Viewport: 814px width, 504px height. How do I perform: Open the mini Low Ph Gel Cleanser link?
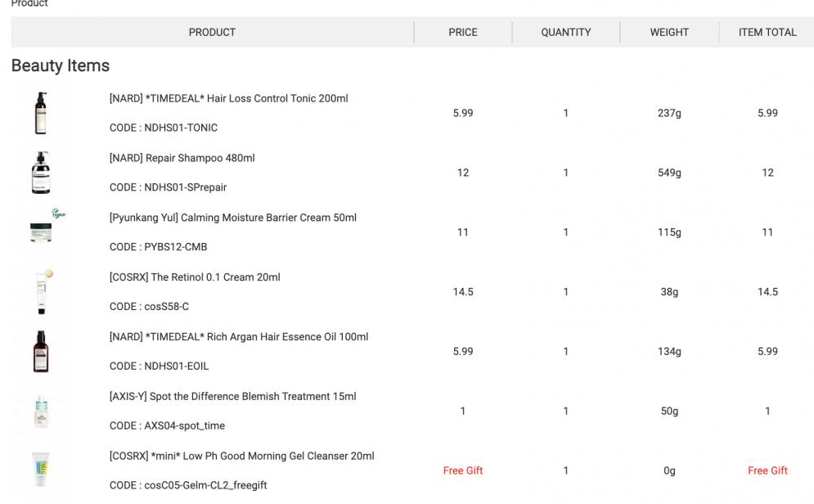point(241,457)
